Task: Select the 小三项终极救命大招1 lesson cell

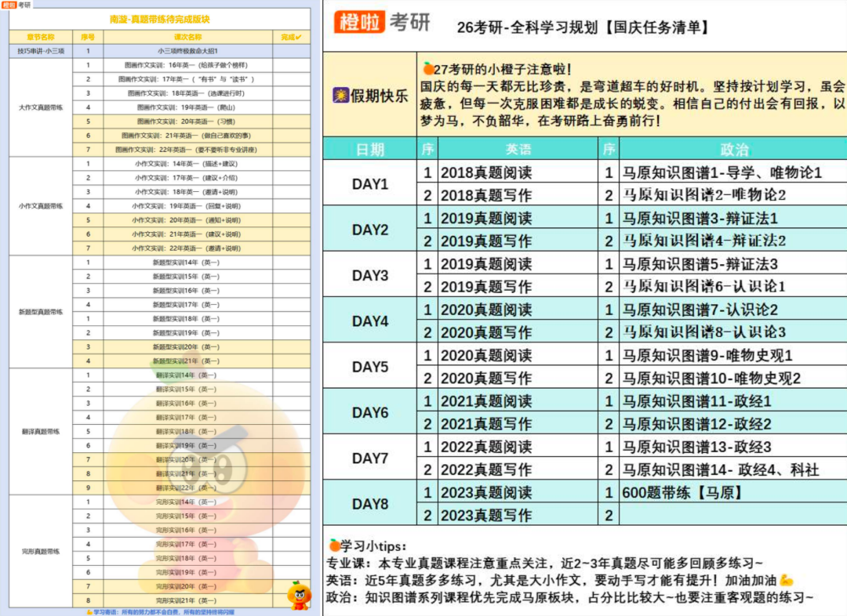Action: 188,51
